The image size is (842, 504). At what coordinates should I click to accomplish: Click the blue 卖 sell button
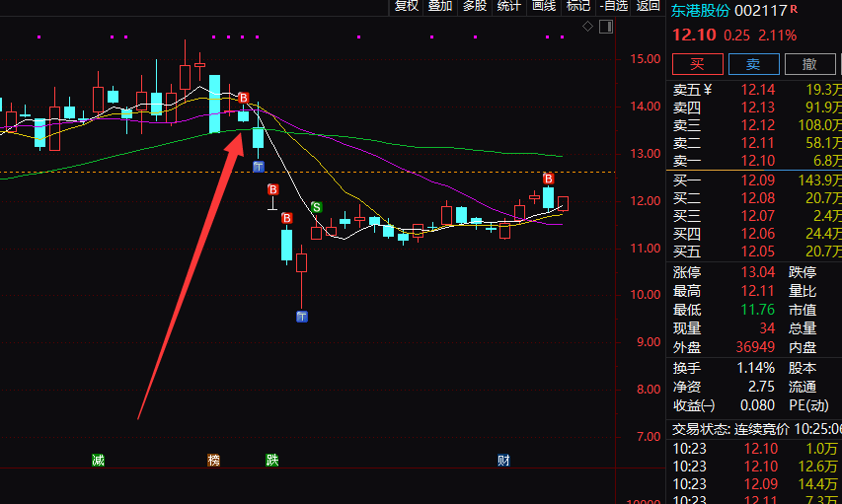click(753, 64)
